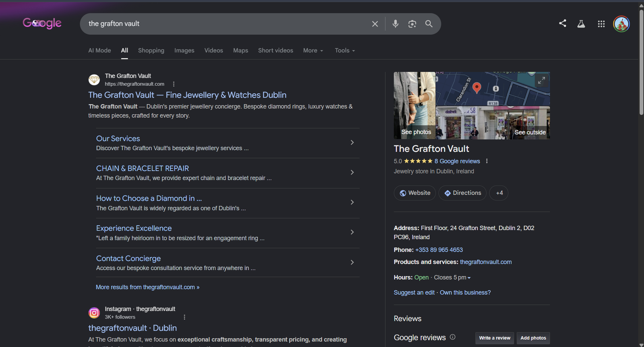Open the More dropdown menu
Screen dimensions: 644x347
point(313,50)
